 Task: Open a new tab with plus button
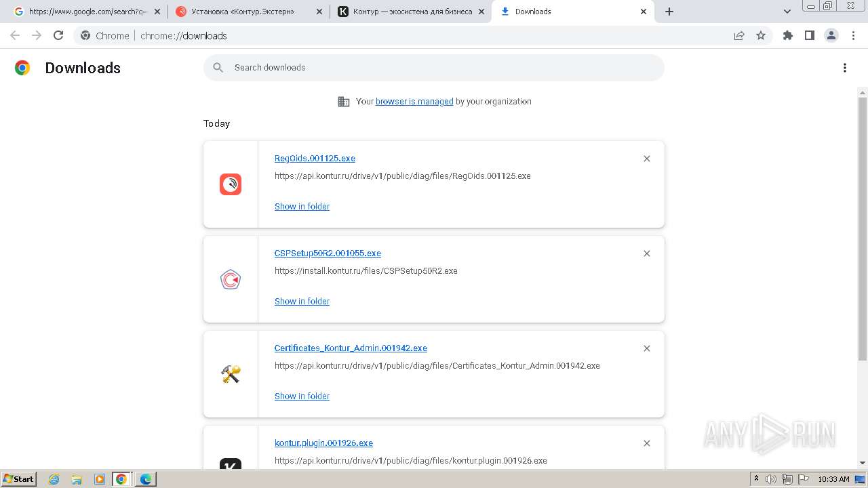pos(669,12)
